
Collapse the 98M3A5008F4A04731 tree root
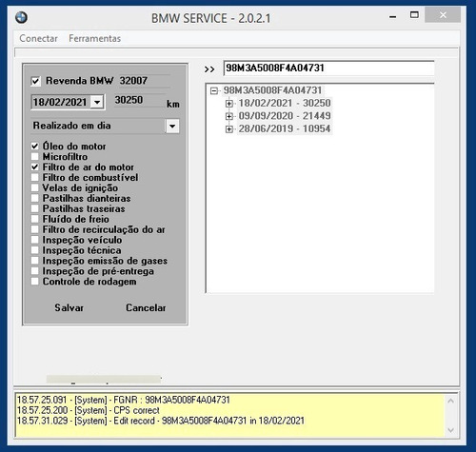pos(214,91)
